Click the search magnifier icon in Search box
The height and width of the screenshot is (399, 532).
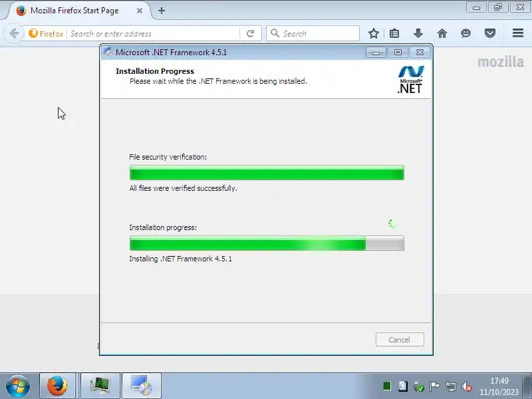pyautogui.click(x=275, y=33)
